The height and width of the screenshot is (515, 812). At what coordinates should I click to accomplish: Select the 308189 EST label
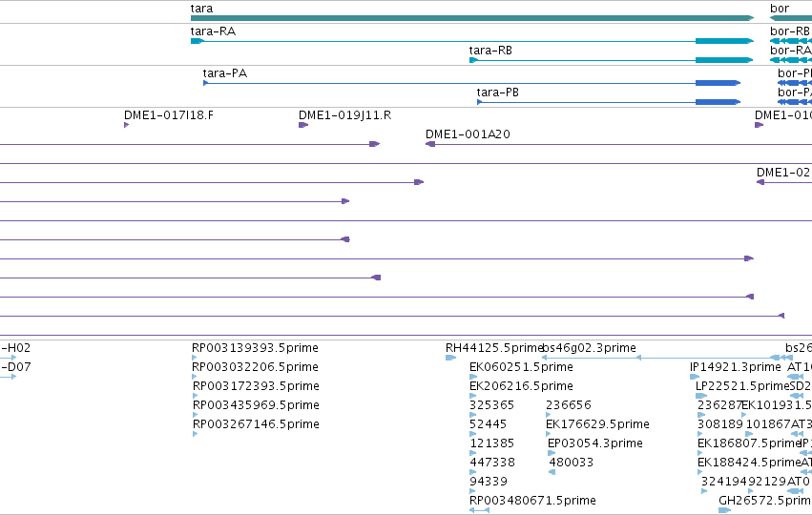click(x=720, y=424)
